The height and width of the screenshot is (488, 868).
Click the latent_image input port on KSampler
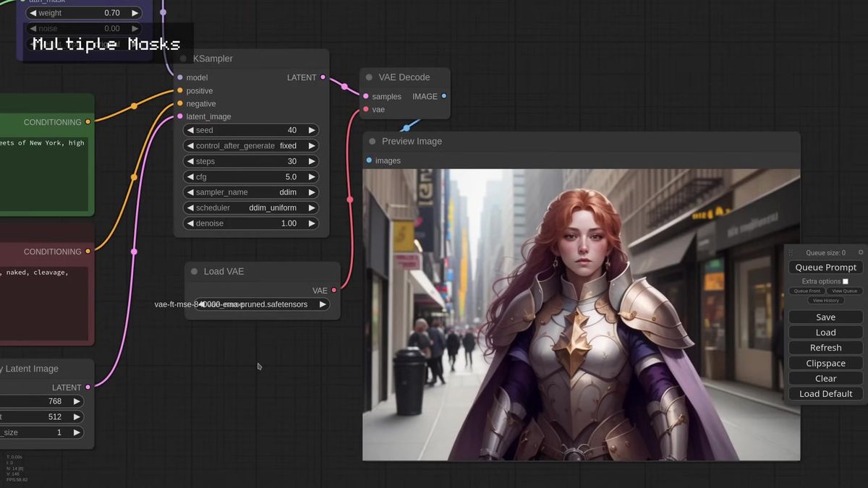pyautogui.click(x=180, y=116)
